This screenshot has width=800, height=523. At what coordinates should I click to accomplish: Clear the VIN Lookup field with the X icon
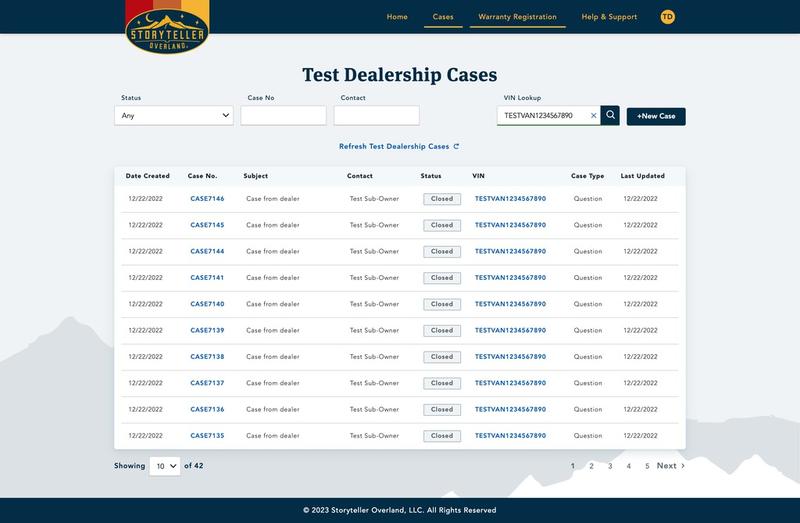click(593, 116)
